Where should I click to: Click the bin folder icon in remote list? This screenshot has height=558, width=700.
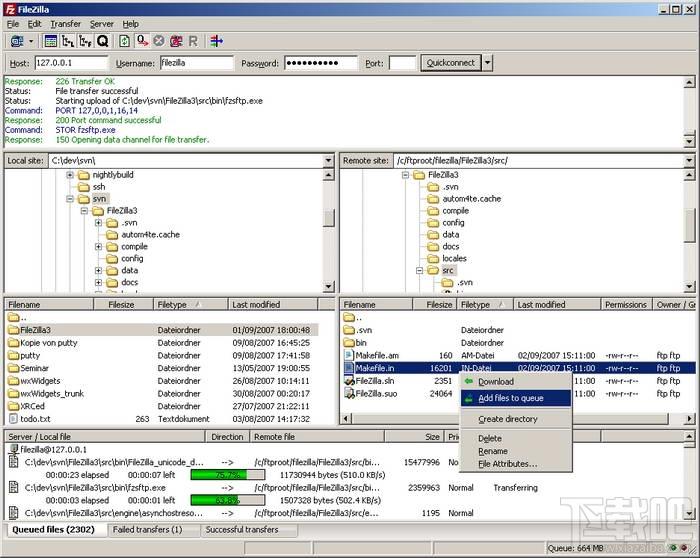click(x=349, y=342)
